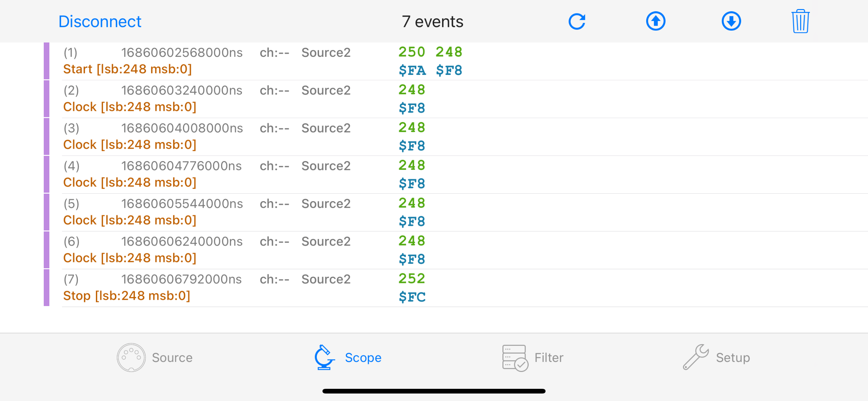Tap the refresh circular arrow icon
This screenshot has height=401, width=868.
(576, 22)
